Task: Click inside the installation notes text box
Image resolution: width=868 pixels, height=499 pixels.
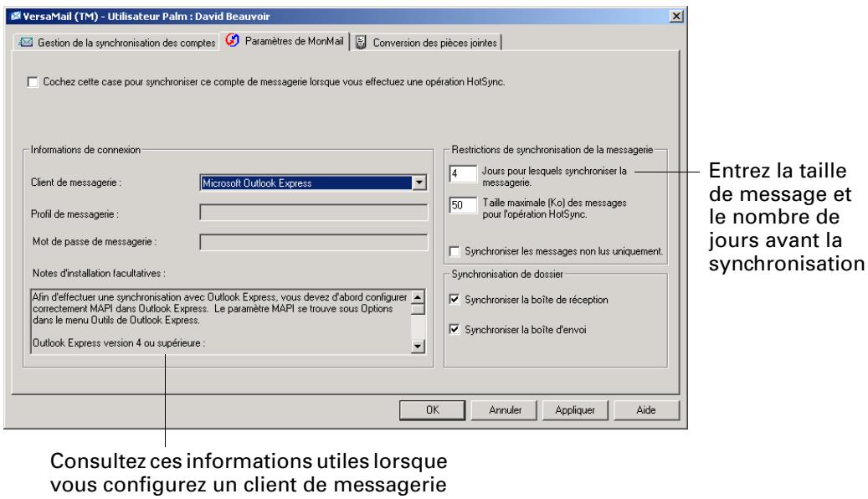Action: pos(222,322)
